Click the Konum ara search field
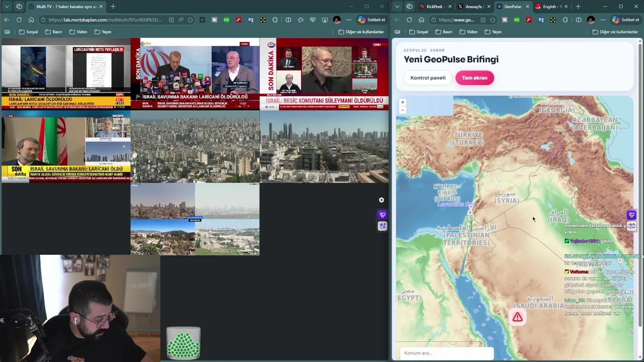 447,353
